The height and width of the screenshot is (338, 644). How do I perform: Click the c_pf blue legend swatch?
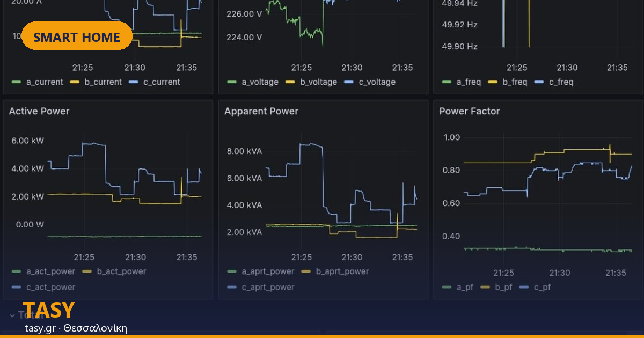[x=524, y=287]
